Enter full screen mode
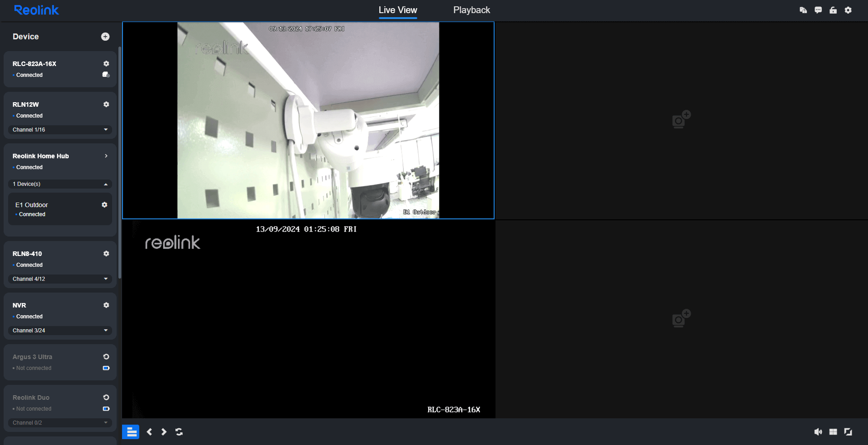The image size is (868, 445). click(x=848, y=432)
